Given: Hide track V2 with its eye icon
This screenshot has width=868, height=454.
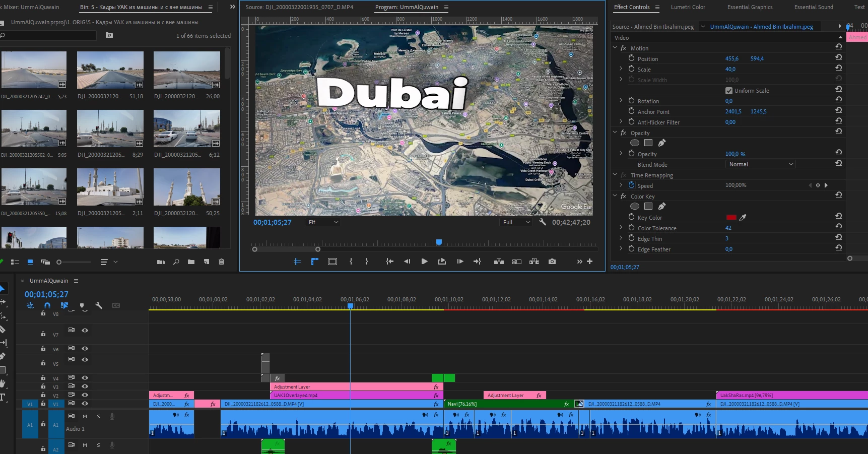Looking at the screenshot, I should 85,395.
